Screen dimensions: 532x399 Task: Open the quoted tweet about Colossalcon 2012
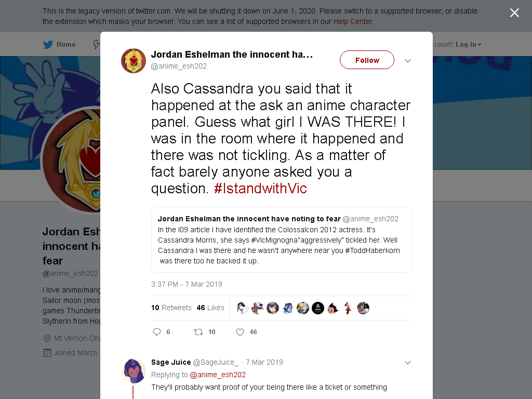coord(282,240)
